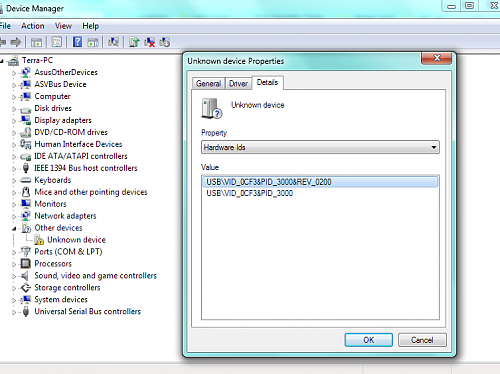Open the Action menu
Image resolution: width=500 pixels, height=374 pixels.
pyautogui.click(x=33, y=26)
